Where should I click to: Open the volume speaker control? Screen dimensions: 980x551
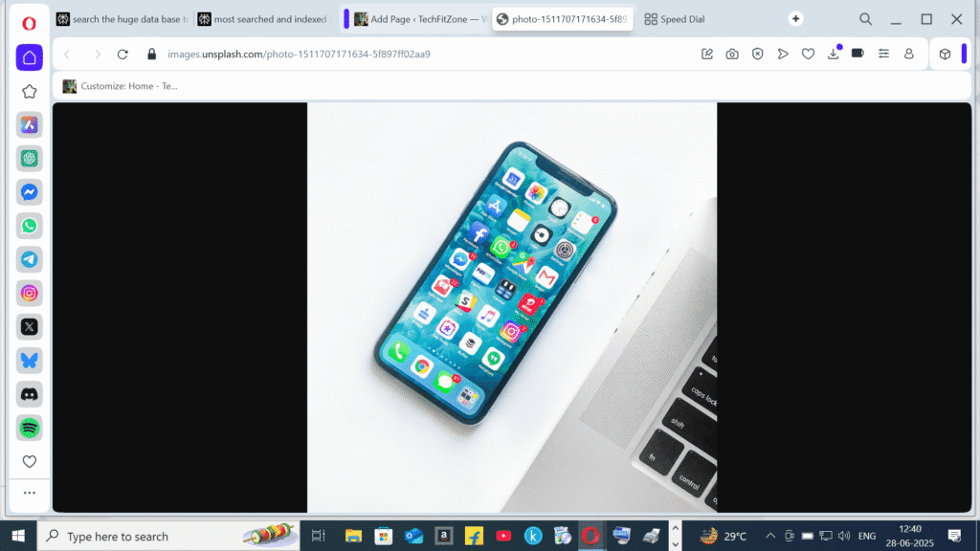[844, 536]
